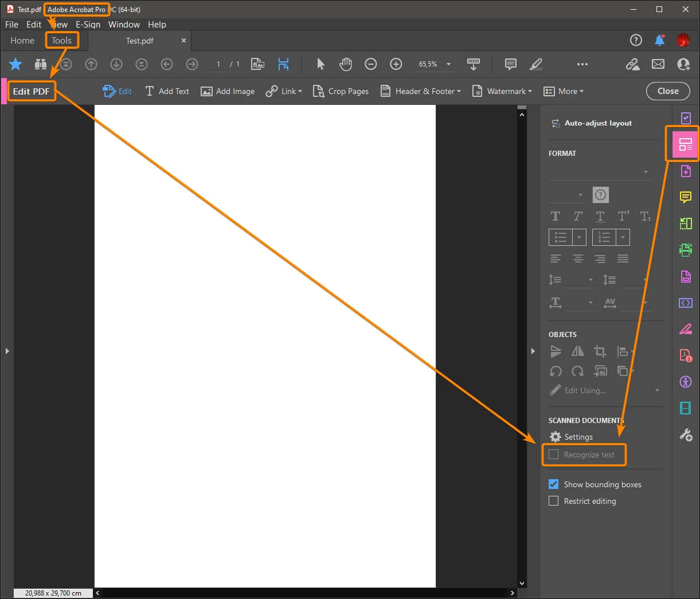Enable the Recognize text checkbox
700x599 pixels.
pos(554,455)
